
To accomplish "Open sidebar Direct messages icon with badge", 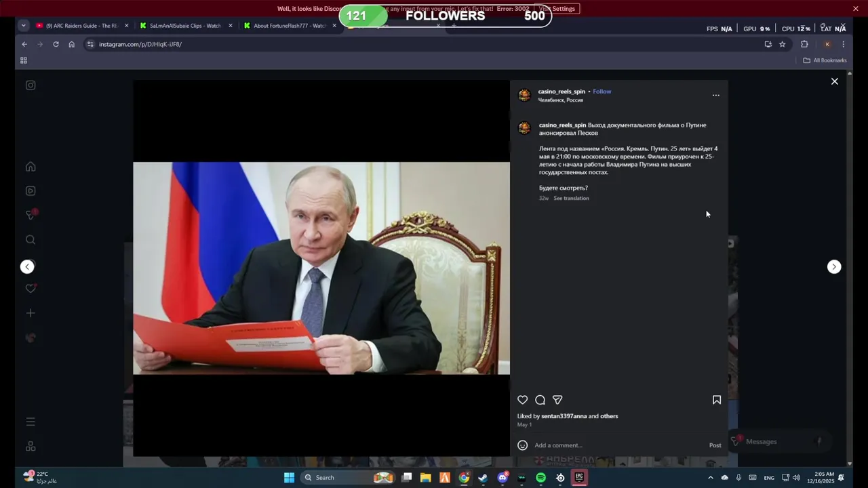I will coord(31,215).
